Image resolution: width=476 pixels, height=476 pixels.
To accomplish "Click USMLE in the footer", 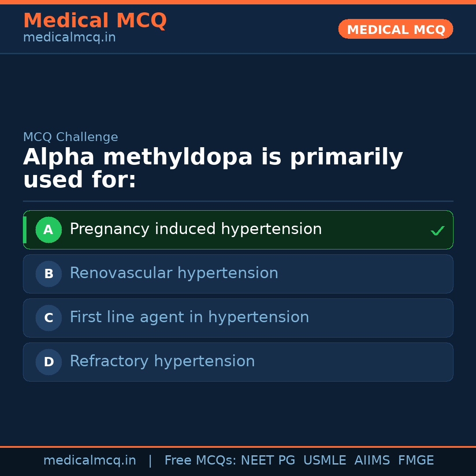I will [324, 461].
